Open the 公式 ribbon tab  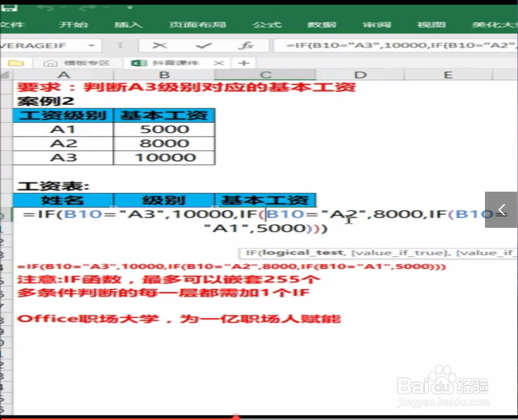coord(267,24)
